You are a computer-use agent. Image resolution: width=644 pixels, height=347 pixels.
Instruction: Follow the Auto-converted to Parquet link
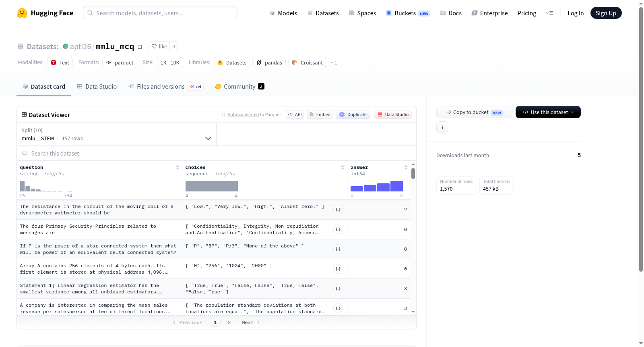coord(254,114)
